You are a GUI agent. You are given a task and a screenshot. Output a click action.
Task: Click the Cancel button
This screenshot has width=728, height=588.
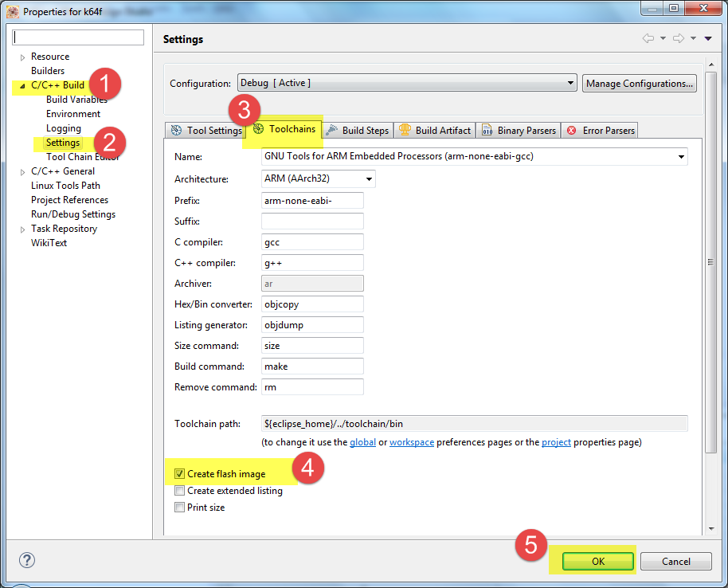(676, 561)
